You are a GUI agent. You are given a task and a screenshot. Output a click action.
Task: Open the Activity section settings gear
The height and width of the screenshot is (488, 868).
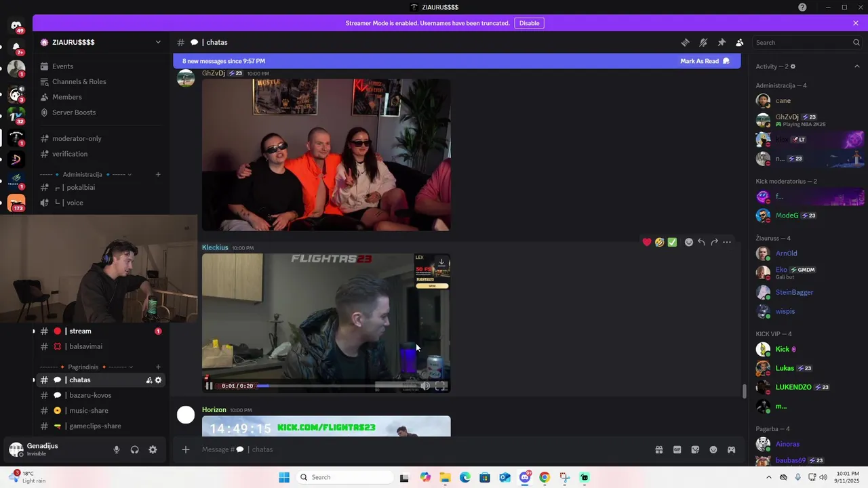click(793, 66)
